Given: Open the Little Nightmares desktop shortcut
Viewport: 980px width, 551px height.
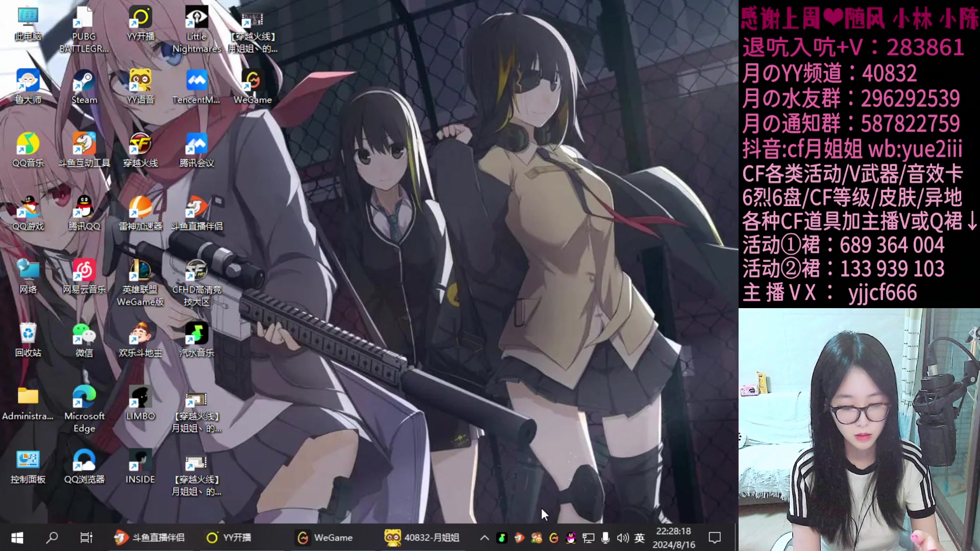Looking at the screenshot, I should (197, 30).
